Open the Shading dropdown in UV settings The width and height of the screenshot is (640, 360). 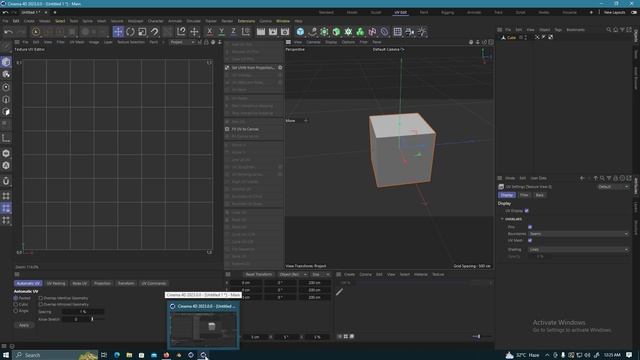579,249
